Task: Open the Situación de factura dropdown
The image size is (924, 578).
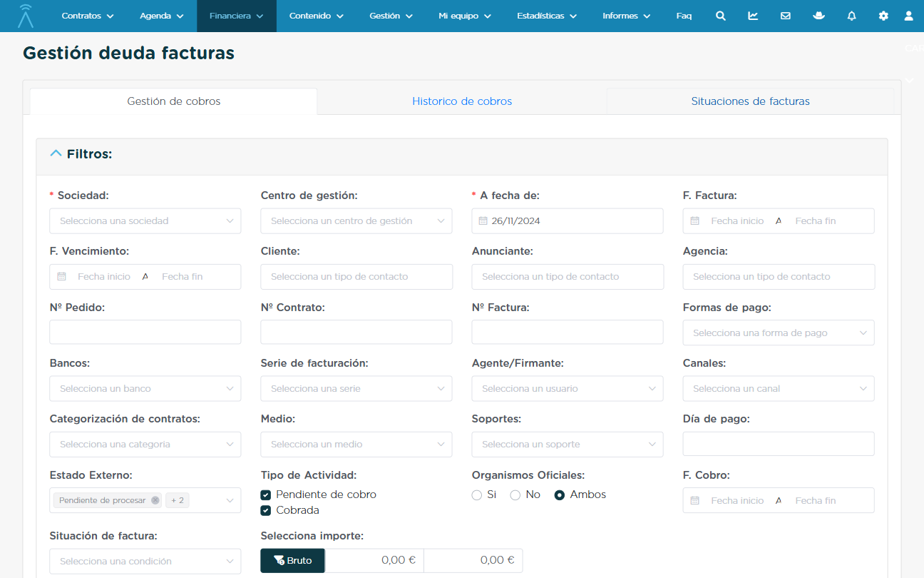Action: point(145,562)
